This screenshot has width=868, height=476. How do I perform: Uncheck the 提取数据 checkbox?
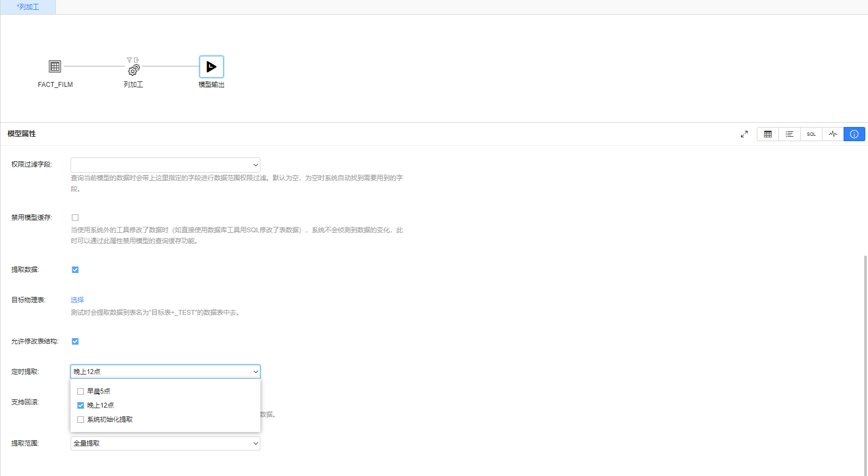click(75, 270)
